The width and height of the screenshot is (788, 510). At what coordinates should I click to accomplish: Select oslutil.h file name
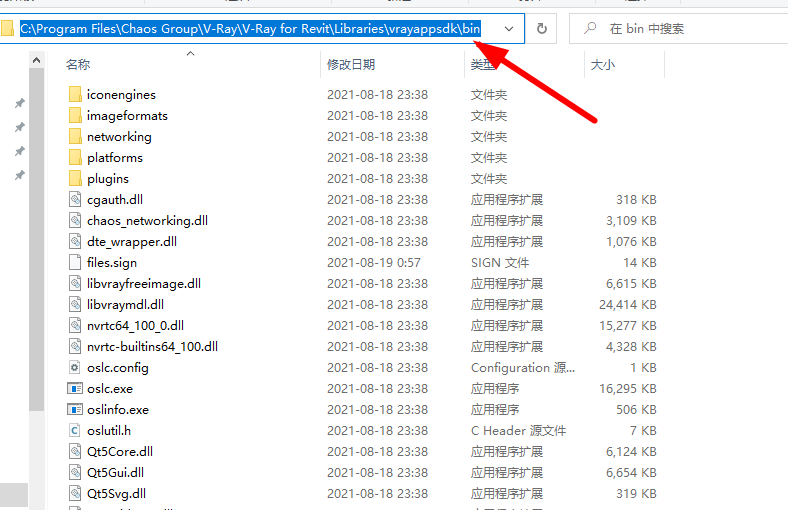tap(109, 431)
